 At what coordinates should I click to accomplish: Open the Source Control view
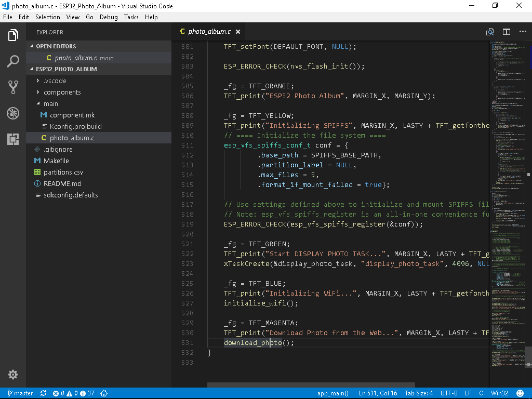point(13,87)
